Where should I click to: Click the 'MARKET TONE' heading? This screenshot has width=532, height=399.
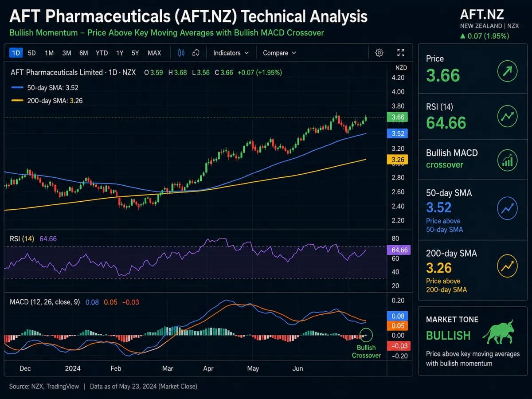tap(452, 320)
